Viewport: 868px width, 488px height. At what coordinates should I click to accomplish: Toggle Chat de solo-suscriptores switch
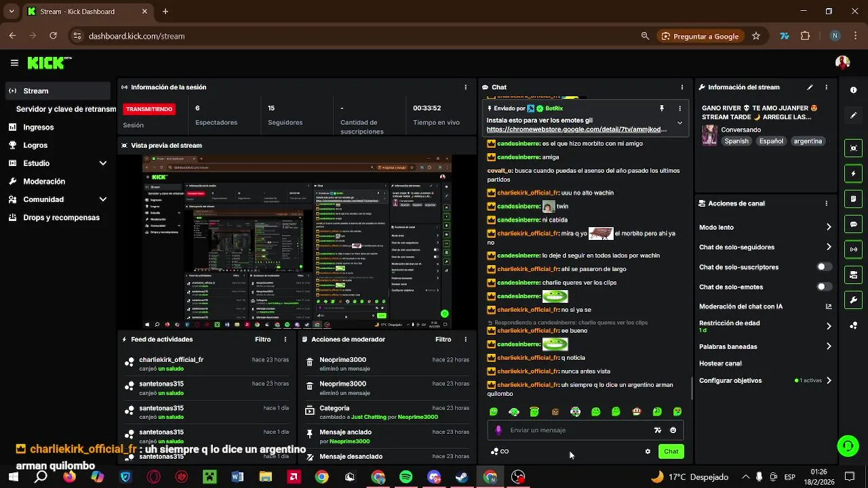[x=824, y=267]
